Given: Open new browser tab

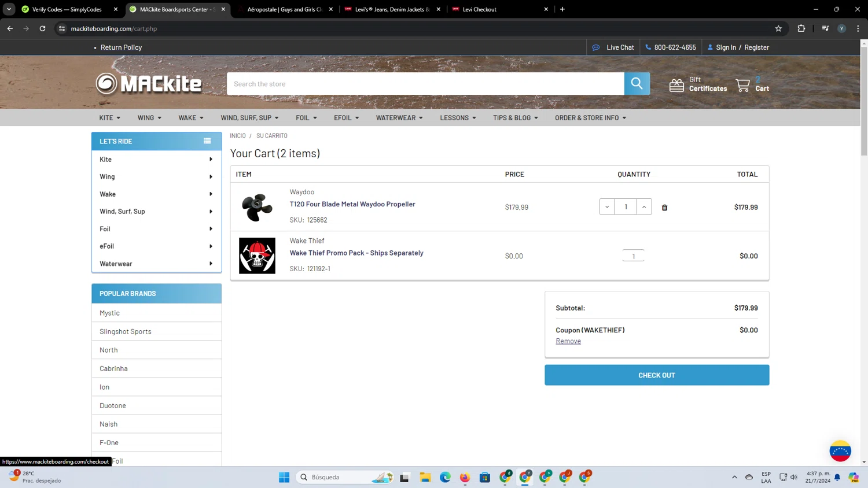Looking at the screenshot, I should pos(562,9).
